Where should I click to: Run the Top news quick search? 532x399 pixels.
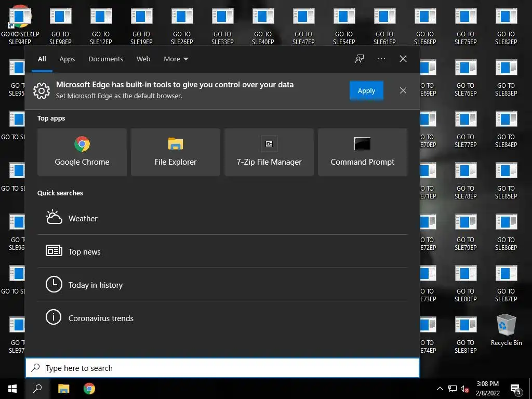222,251
